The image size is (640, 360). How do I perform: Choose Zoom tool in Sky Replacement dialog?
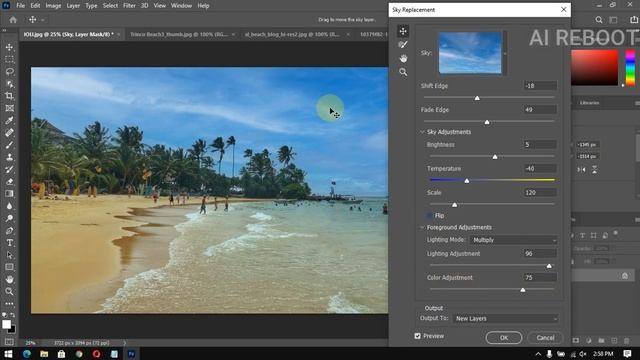(x=403, y=72)
